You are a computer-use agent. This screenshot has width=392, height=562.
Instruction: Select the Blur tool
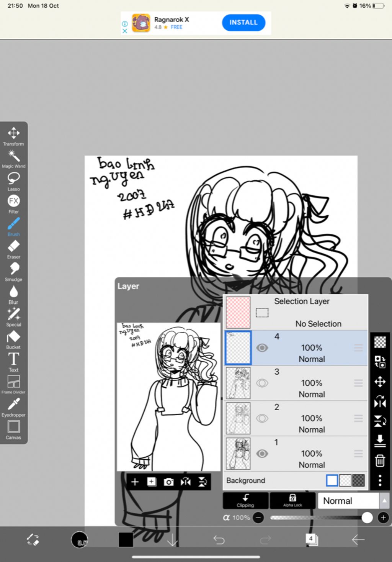(14, 295)
